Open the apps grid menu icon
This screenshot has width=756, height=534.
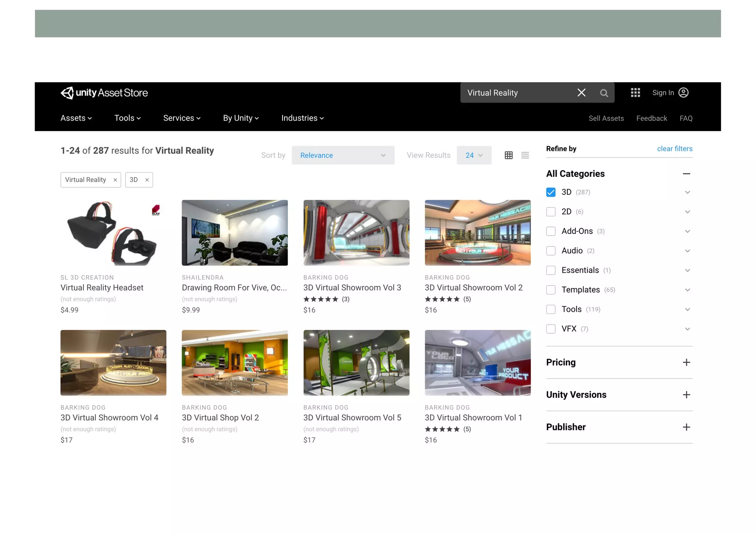635,93
